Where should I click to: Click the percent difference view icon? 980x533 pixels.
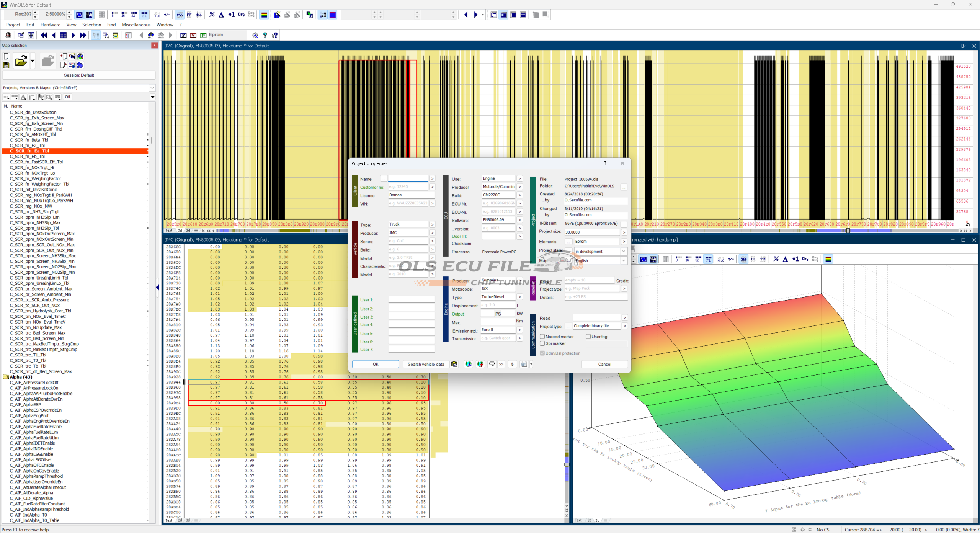click(x=212, y=15)
